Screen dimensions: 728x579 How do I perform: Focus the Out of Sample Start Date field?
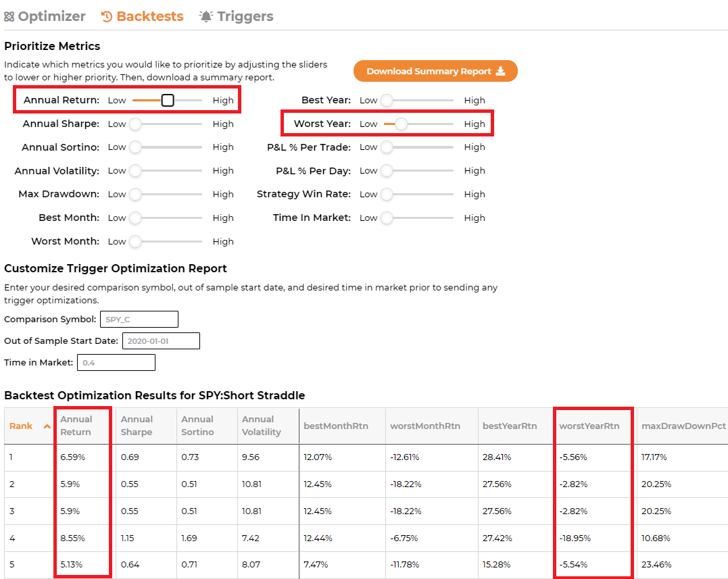pos(161,341)
